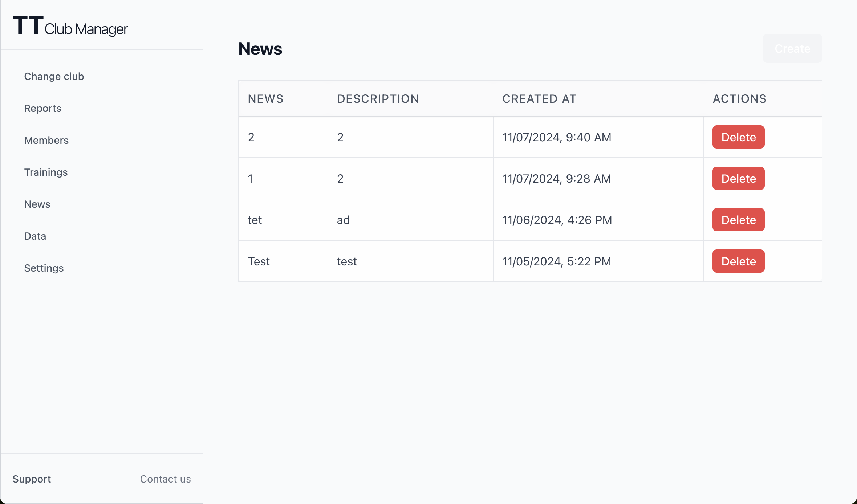Open Change club in sidebar
The height and width of the screenshot is (504, 857).
(x=54, y=77)
